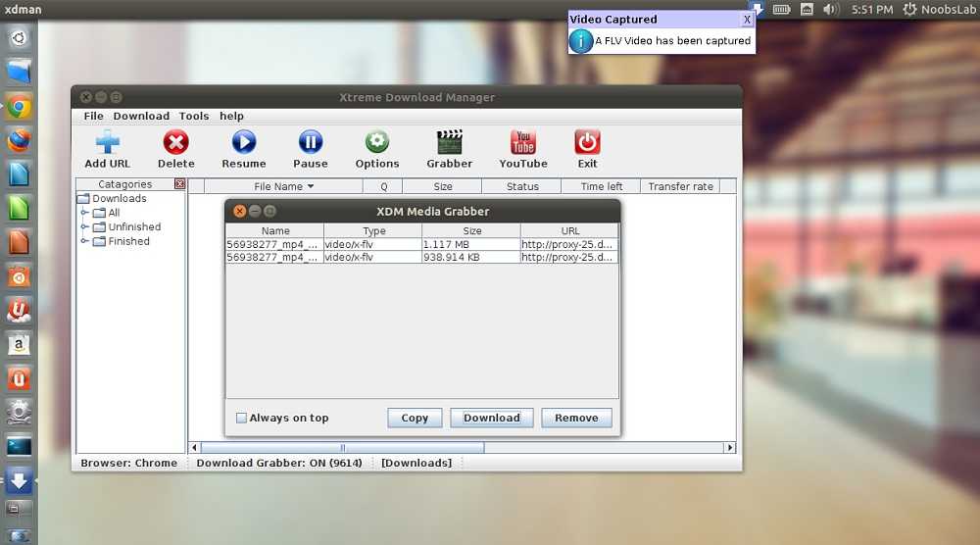
Task: Click the Download button in Media Grabber
Action: coord(492,418)
